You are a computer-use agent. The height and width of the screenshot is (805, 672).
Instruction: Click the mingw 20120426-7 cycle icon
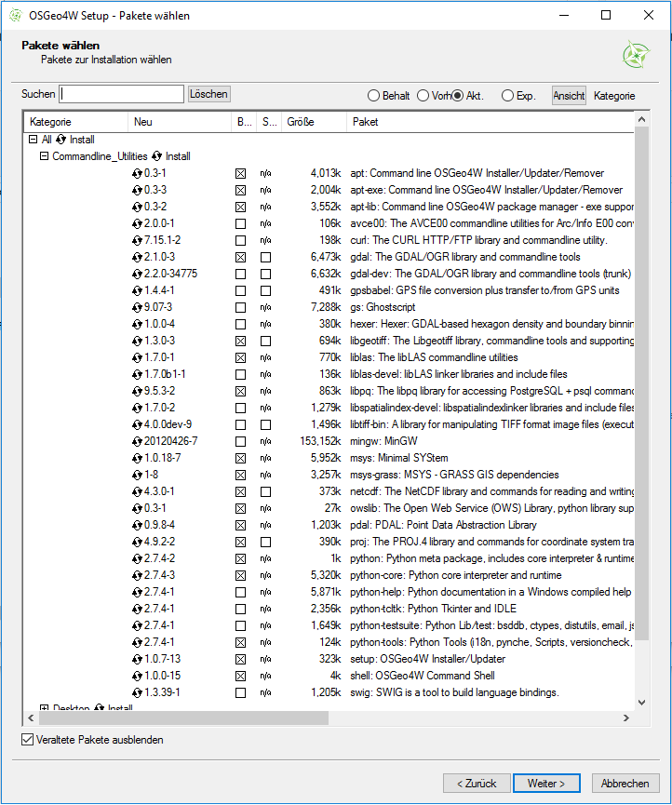(137, 441)
